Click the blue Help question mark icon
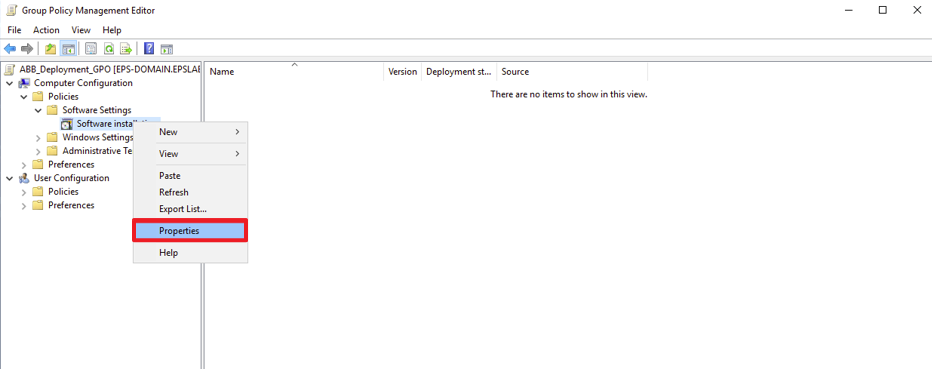The image size is (932, 369). click(149, 49)
